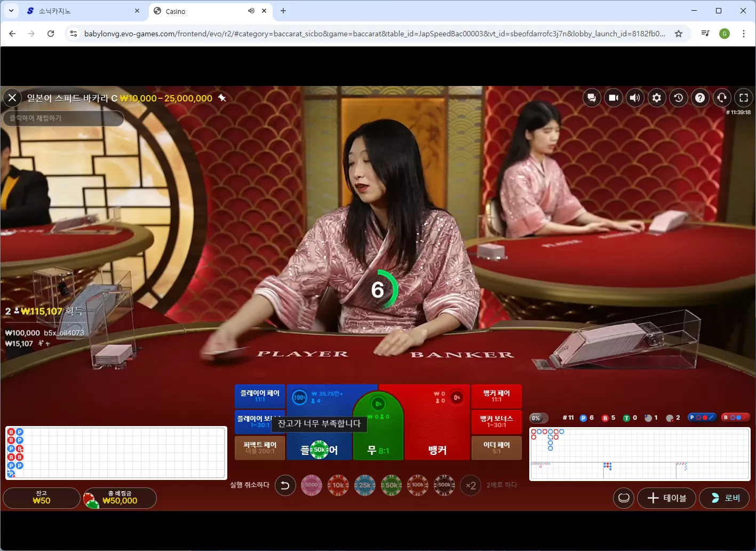Open the bead road scoreboard on the left
The height and width of the screenshot is (551, 756).
116,453
